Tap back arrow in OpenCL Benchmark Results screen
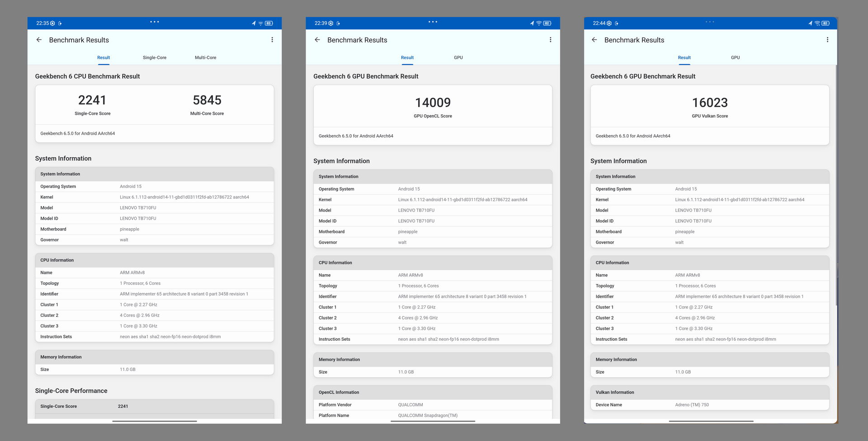The height and width of the screenshot is (441, 868). (317, 40)
